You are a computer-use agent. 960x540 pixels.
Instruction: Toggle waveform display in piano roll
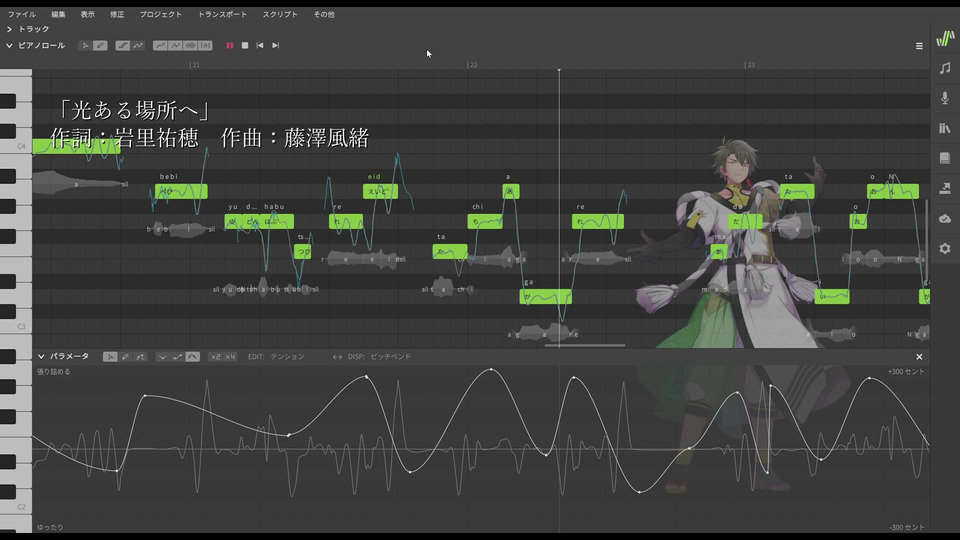(190, 45)
